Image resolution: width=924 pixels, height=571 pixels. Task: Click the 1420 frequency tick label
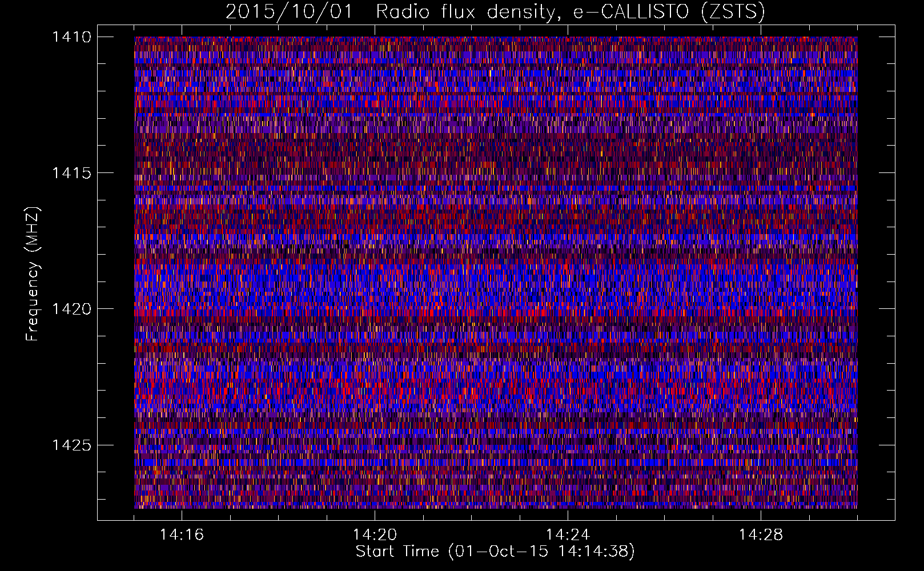71,309
